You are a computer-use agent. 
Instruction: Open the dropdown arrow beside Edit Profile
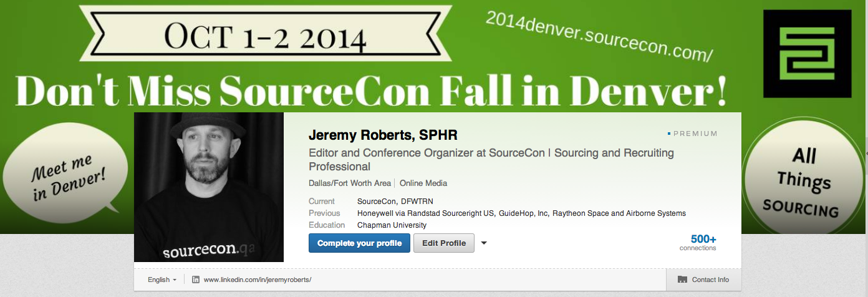coord(484,243)
